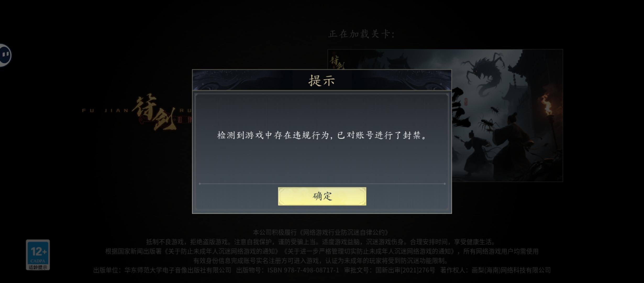The height and width of the screenshot is (283, 644).
Task: Click the dialog's horizontal divider line
Action: 322,184
